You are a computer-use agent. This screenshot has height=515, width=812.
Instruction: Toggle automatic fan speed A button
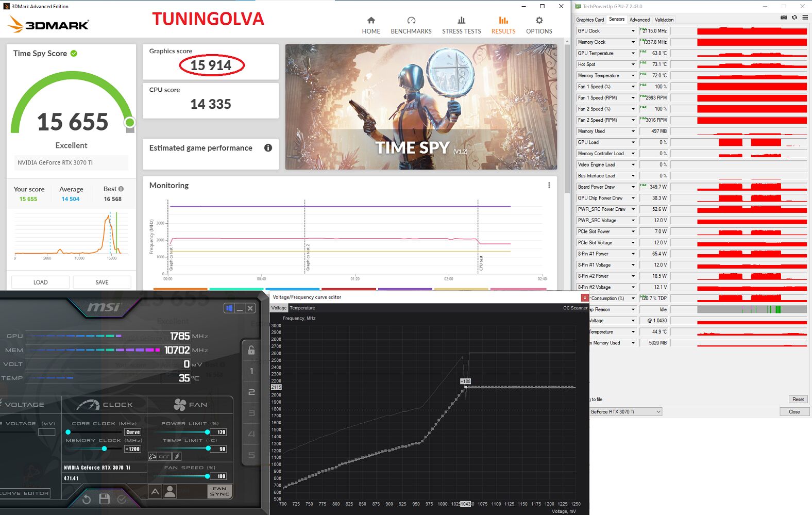coord(155,492)
